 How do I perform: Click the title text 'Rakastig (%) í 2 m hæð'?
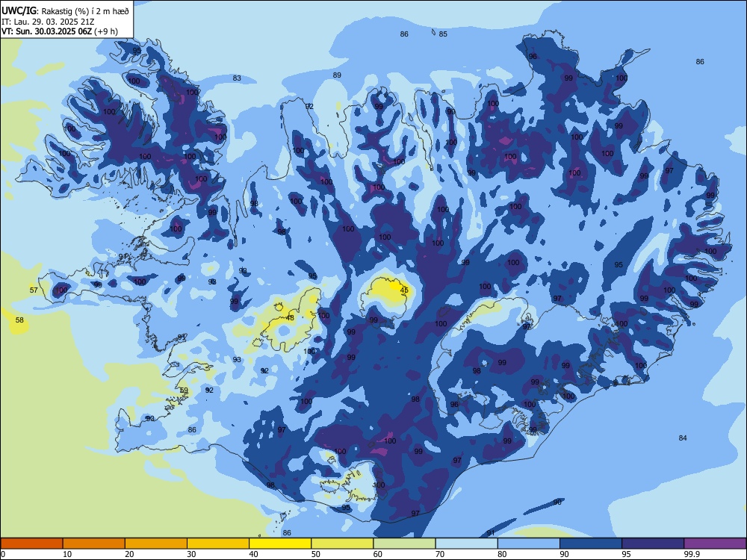(x=85, y=11)
